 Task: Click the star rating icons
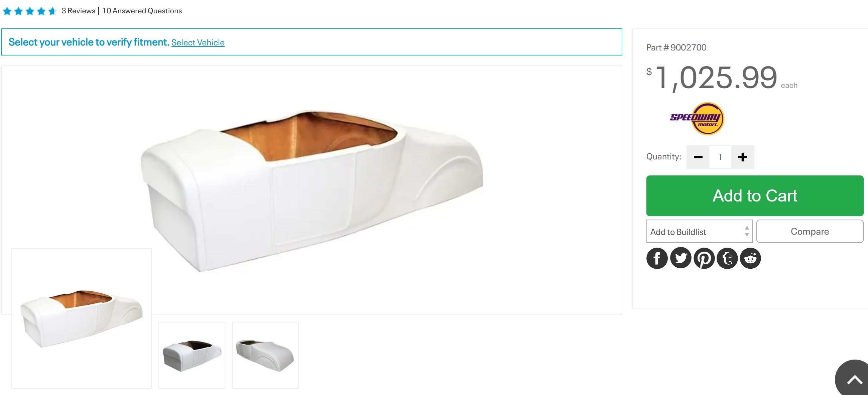click(29, 11)
